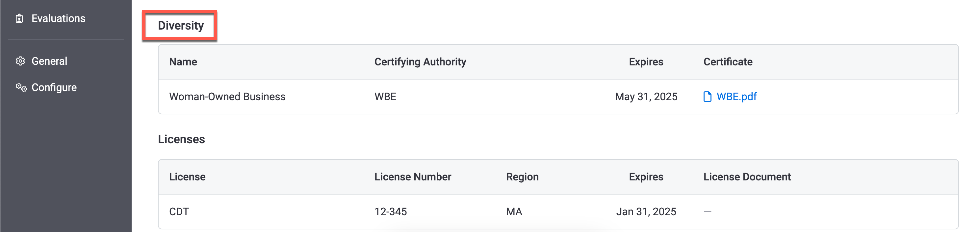The width and height of the screenshot is (980, 232).
Task: Click the Certifying Authority column header
Action: tap(420, 62)
